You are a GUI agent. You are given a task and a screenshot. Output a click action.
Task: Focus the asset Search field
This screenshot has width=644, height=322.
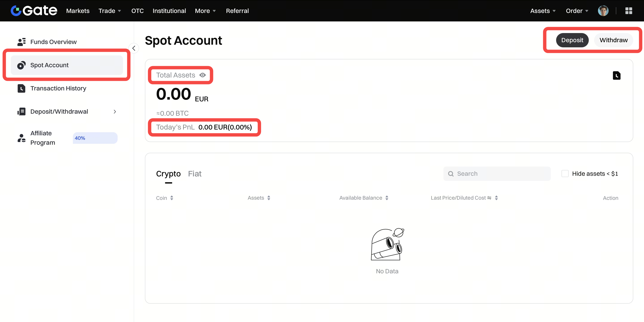[x=497, y=174]
